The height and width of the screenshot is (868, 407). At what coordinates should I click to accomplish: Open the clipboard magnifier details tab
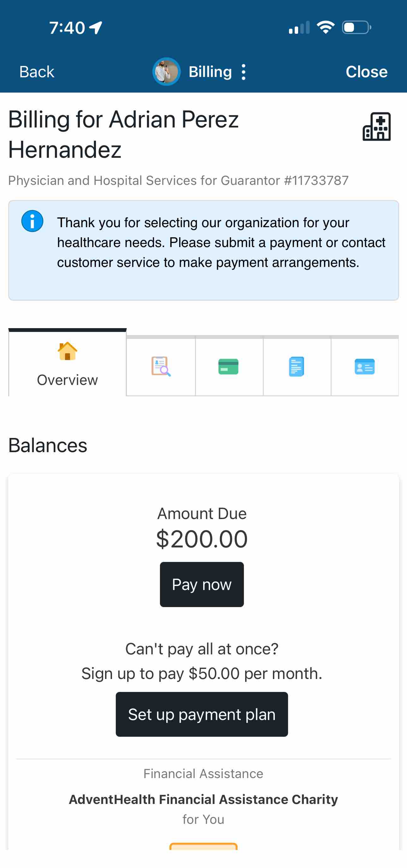161,366
